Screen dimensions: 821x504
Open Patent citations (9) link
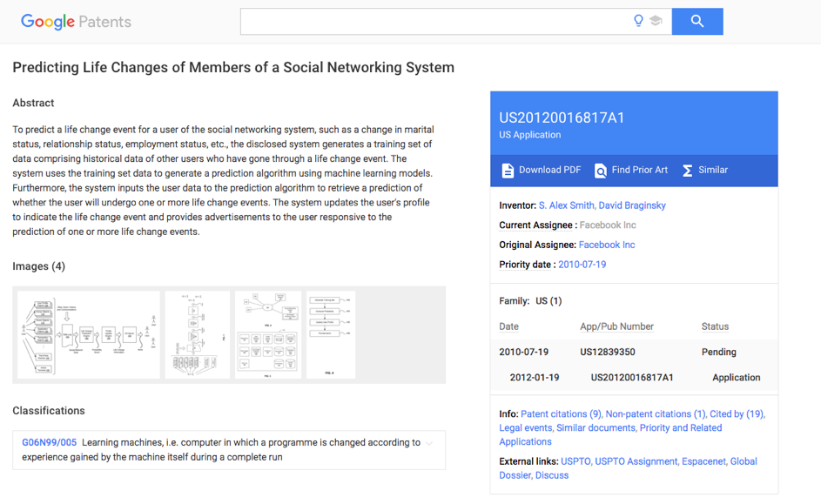(561, 414)
